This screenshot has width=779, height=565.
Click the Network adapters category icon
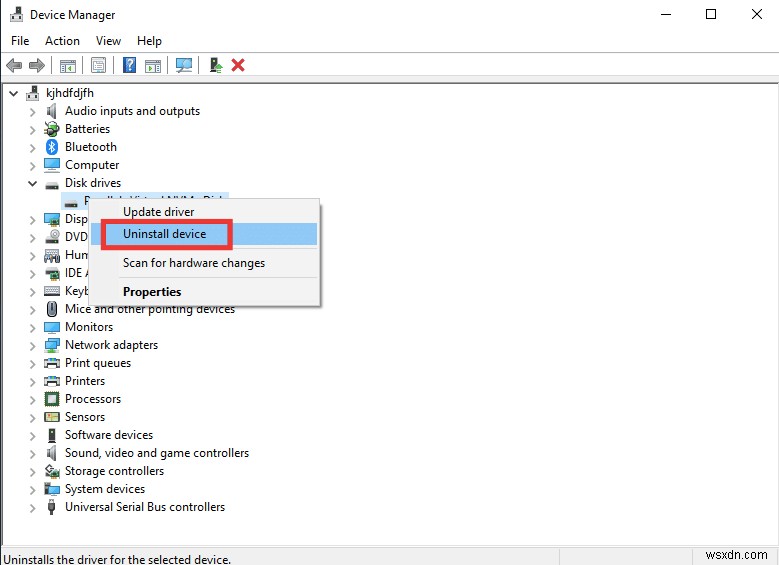[52, 345]
